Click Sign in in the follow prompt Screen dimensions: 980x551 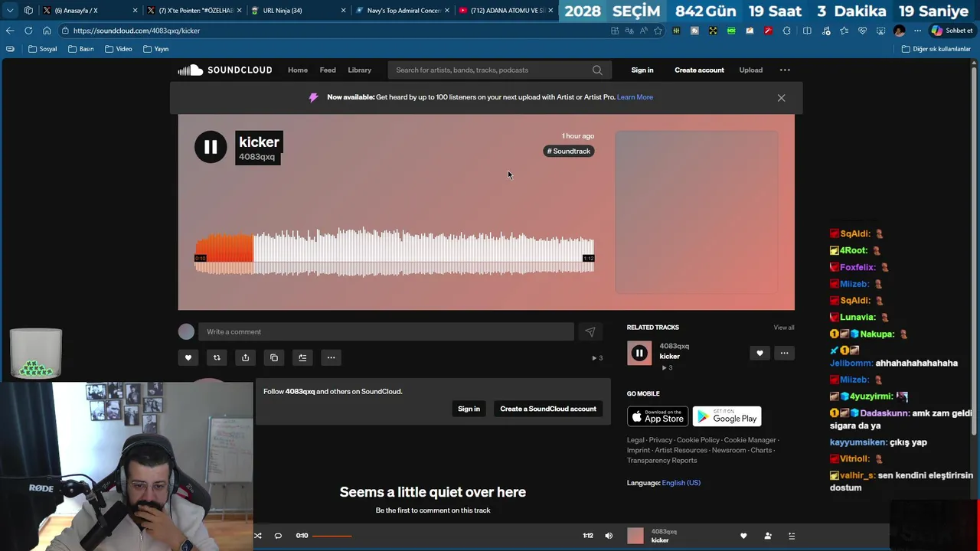pyautogui.click(x=469, y=409)
